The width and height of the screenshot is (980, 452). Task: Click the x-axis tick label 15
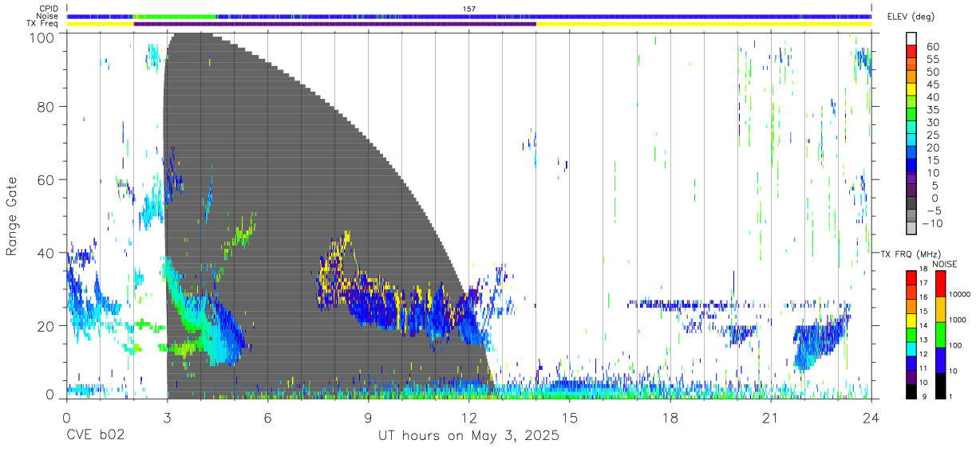(570, 418)
